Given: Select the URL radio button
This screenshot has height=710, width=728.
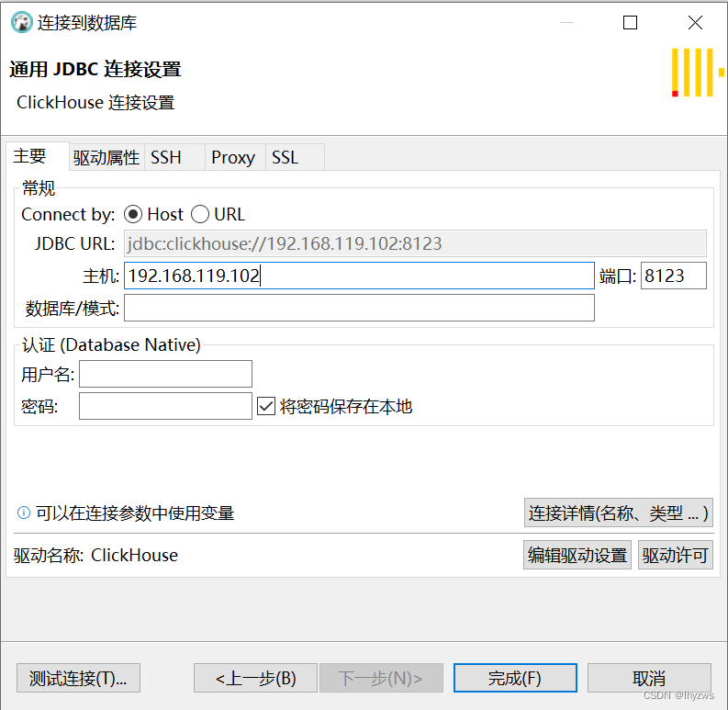Looking at the screenshot, I should point(200,214).
